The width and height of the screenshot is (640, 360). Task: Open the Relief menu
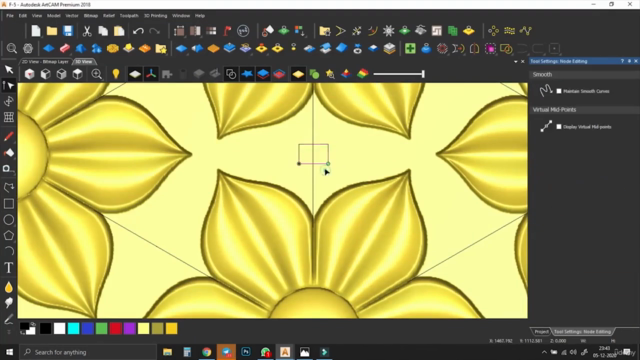click(109, 16)
